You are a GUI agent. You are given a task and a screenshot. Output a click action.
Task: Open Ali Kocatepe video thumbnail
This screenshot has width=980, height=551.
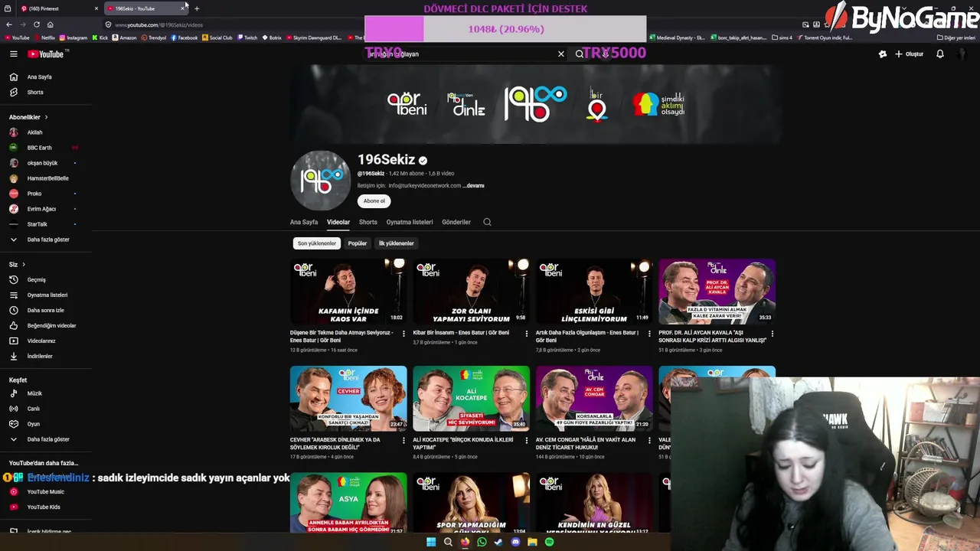click(x=471, y=399)
